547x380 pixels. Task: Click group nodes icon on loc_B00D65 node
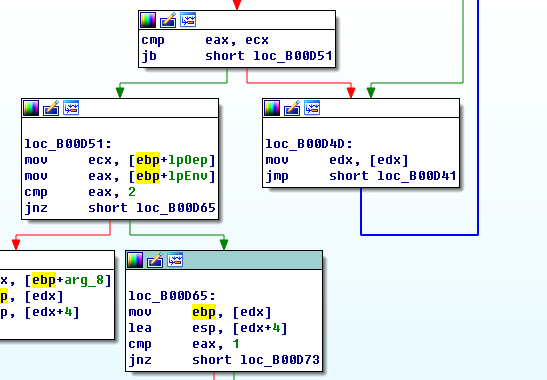(175, 260)
